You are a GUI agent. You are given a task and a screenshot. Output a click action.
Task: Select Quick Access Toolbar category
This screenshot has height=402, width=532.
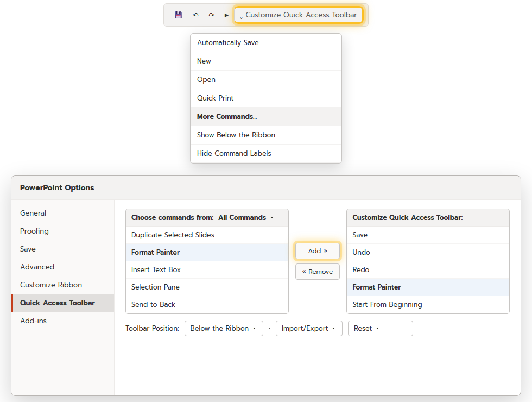(63, 303)
